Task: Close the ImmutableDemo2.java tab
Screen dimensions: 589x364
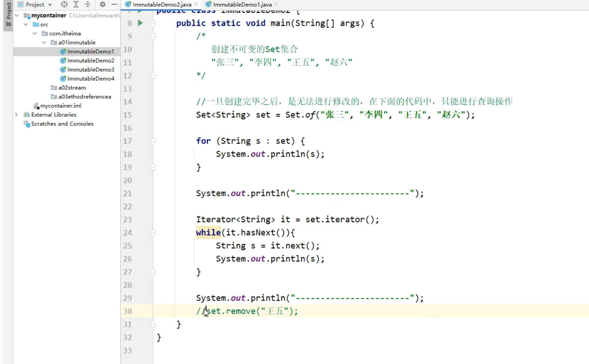Action: 196,5
